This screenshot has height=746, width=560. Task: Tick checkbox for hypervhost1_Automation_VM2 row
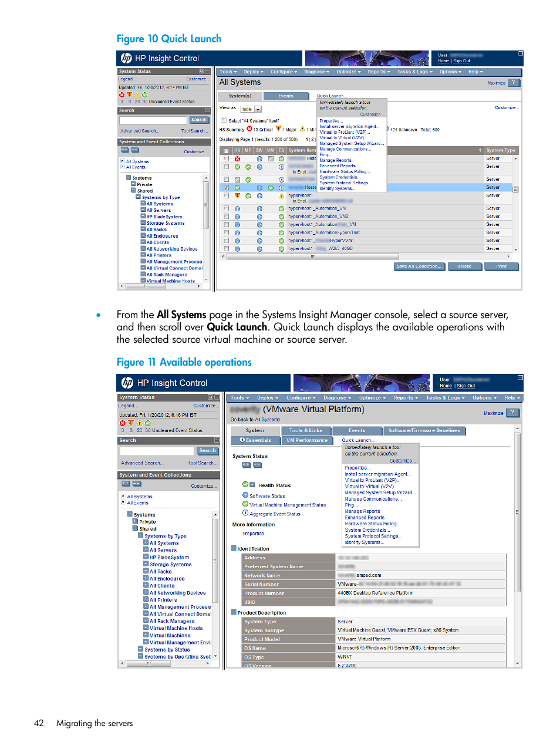(x=226, y=217)
